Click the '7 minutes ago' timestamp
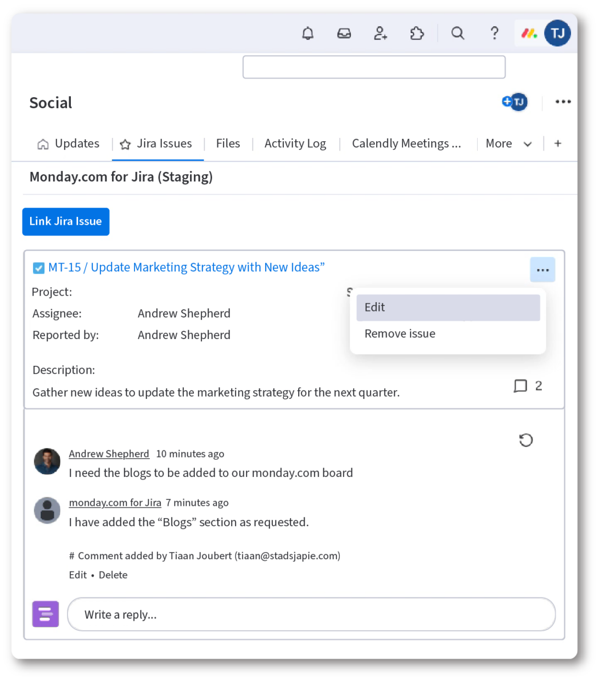This screenshot has height=690, width=616. 197,503
